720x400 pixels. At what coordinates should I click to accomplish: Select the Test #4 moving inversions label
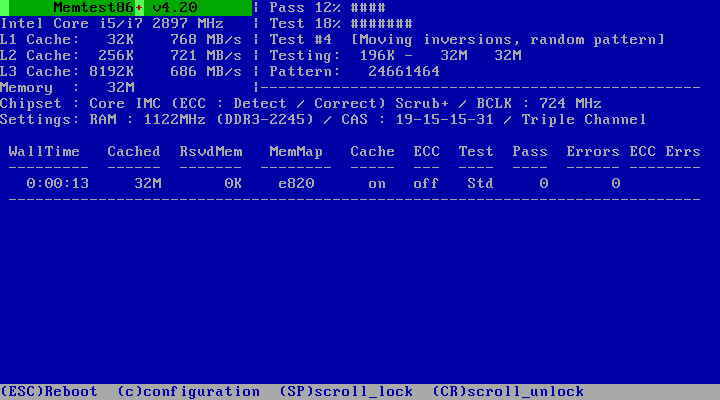[x=467, y=40]
